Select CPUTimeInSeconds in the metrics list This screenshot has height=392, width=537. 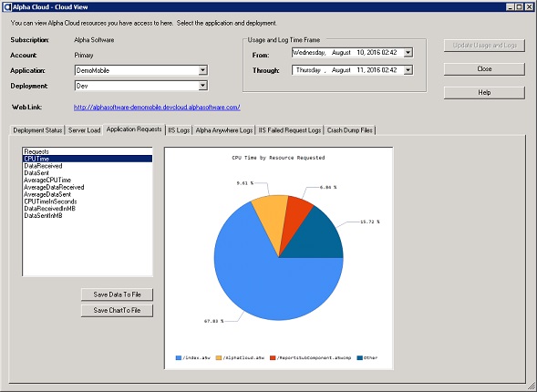point(88,201)
